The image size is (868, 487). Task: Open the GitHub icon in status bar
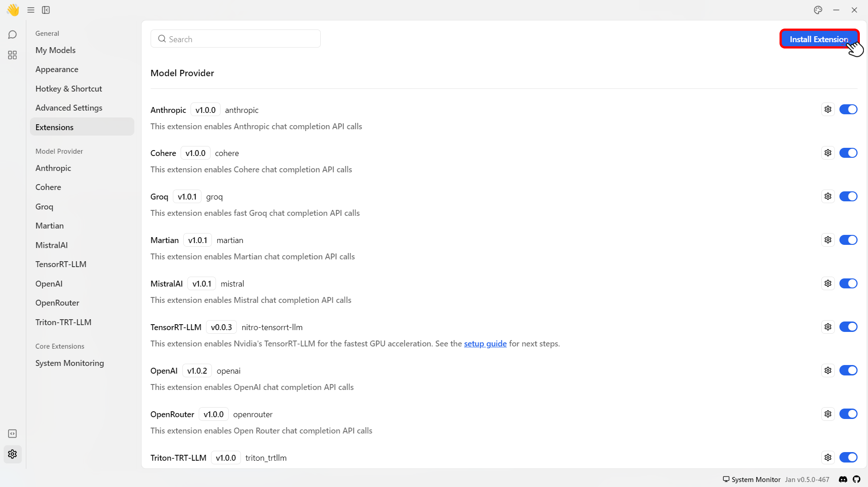click(857, 479)
